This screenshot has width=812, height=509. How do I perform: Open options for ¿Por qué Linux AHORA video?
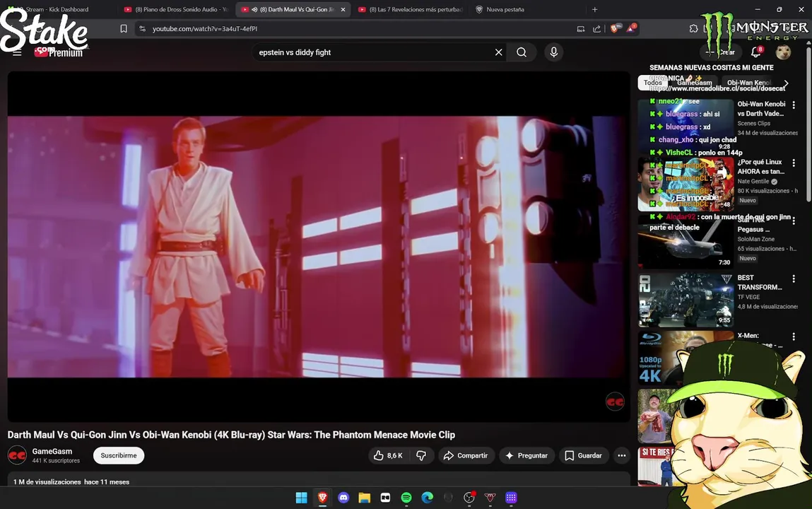(x=794, y=163)
